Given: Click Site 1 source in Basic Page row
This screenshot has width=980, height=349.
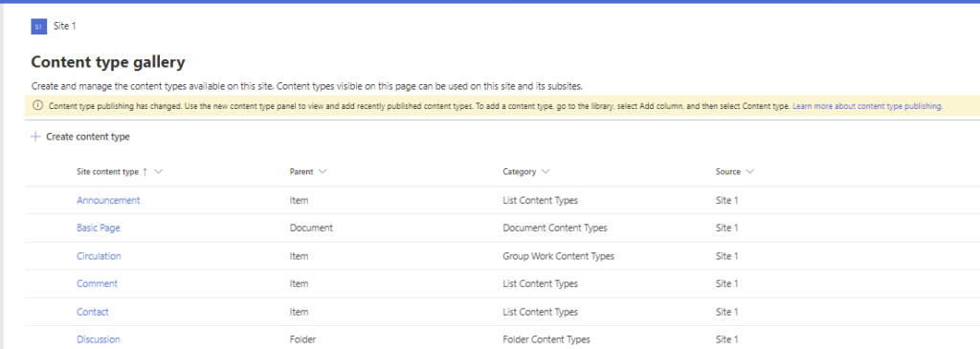Looking at the screenshot, I should click(x=727, y=228).
